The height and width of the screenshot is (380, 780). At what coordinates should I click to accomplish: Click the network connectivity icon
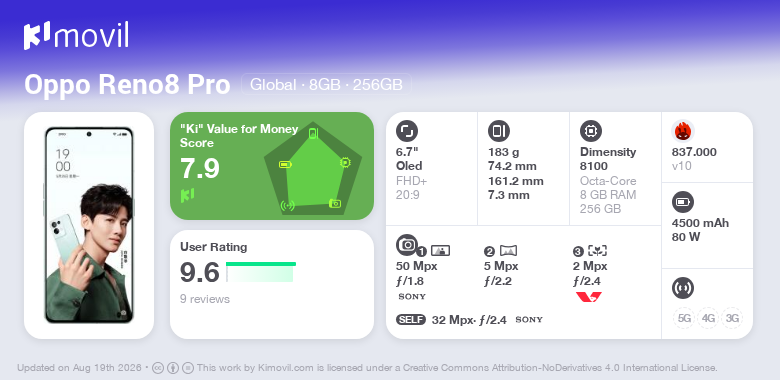[x=683, y=287]
